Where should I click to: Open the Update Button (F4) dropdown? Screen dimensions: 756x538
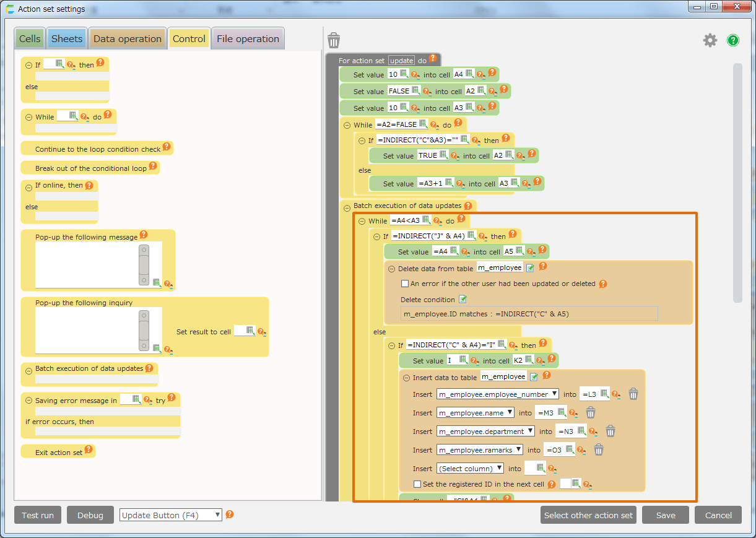(170, 515)
